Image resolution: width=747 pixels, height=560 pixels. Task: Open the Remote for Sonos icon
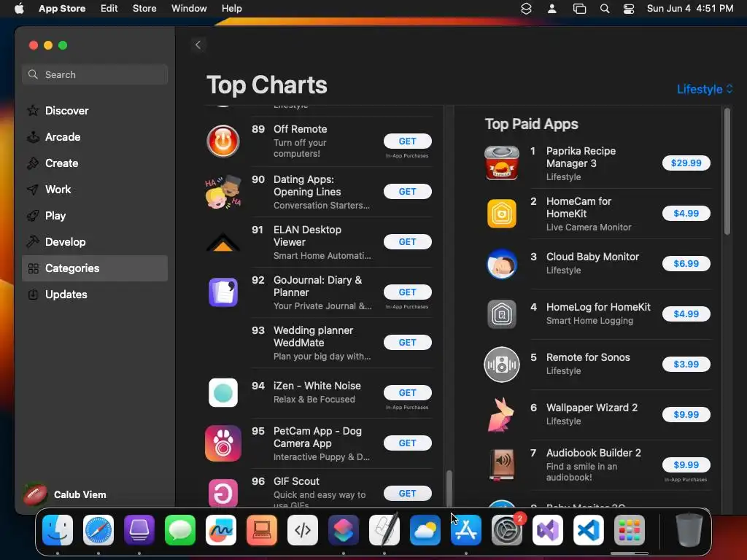coord(502,365)
